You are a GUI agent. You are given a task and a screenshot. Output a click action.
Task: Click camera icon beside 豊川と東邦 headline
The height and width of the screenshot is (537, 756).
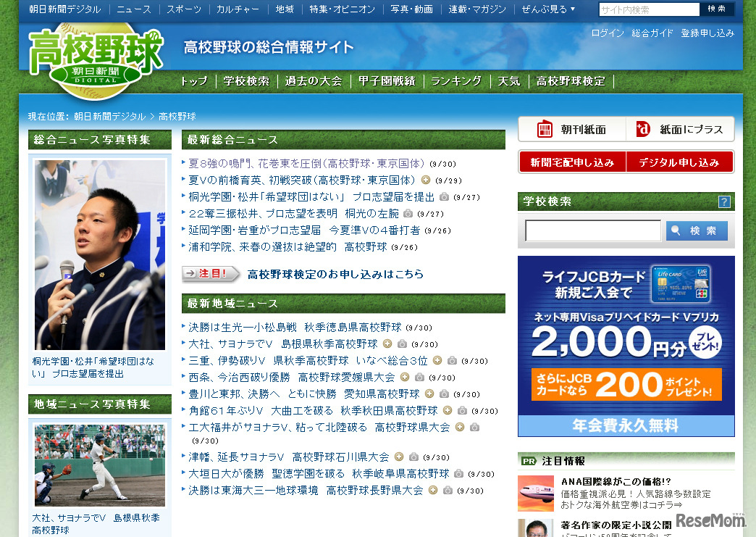click(x=444, y=394)
